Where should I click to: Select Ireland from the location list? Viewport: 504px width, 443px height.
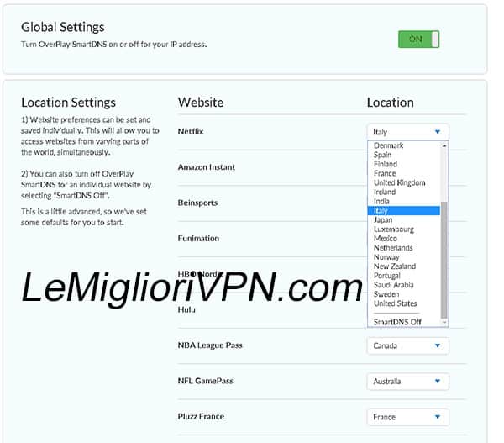(404, 192)
